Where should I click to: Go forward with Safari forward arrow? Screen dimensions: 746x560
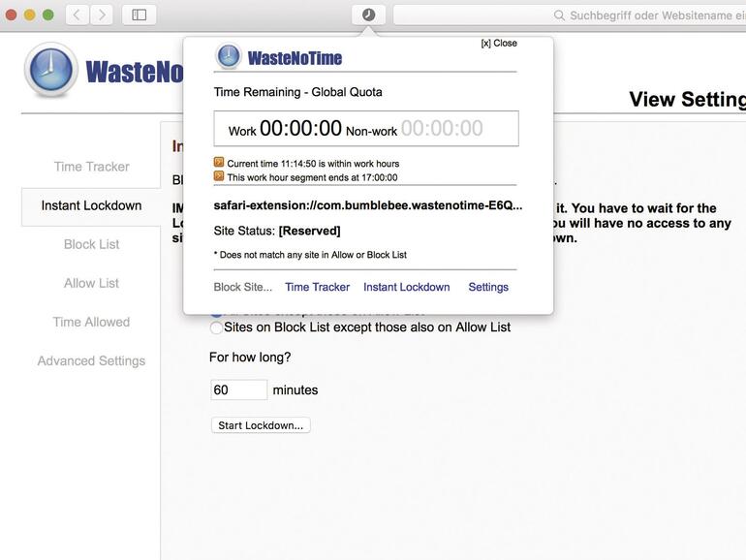pos(102,15)
